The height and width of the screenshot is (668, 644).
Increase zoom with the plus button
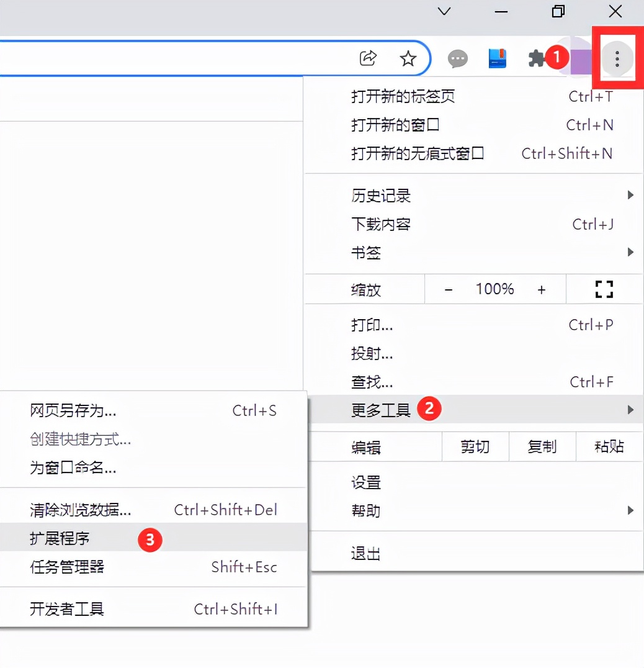coord(541,290)
